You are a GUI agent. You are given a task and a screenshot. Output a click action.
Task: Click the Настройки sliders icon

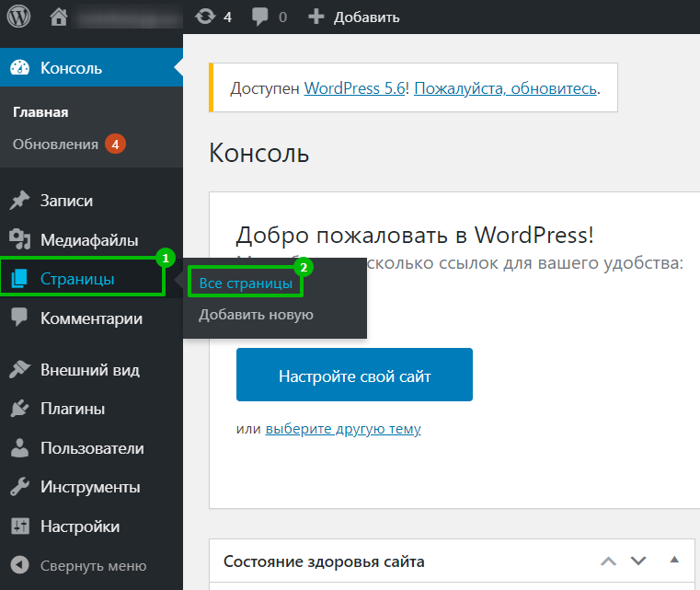pos(20,526)
